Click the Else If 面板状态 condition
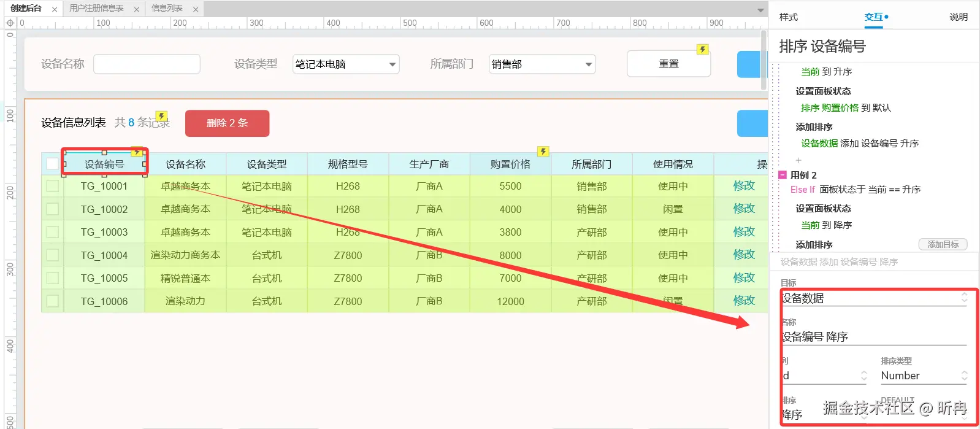The image size is (980, 429). click(856, 190)
